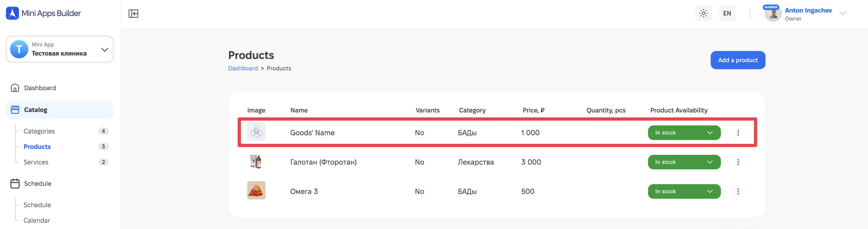The height and width of the screenshot is (229, 868).
Task: Open three-dot menu for Омега 3
Action: point(738,191)
